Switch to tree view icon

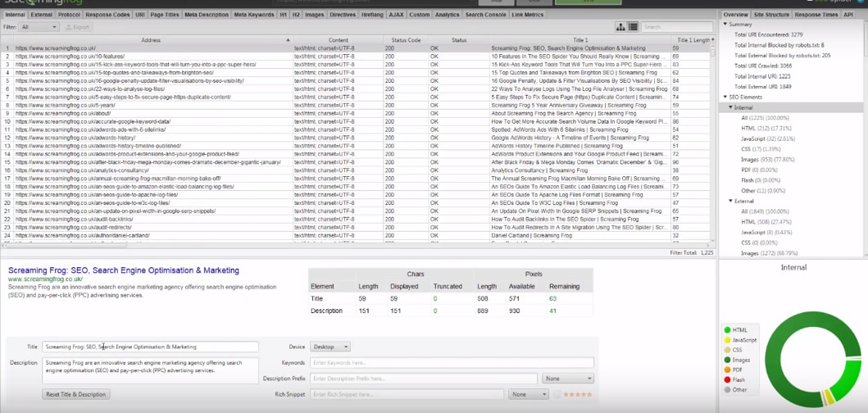tap(620, 26)
